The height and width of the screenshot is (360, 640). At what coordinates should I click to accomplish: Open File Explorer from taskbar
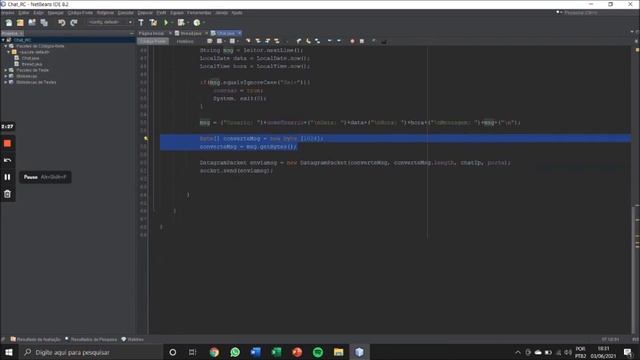click(338, 352)
